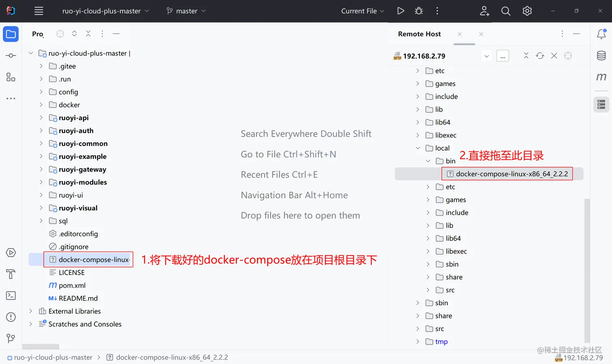Open project name dropdown
This screenshot has width=612, height=364.
[x=106, y=11]
